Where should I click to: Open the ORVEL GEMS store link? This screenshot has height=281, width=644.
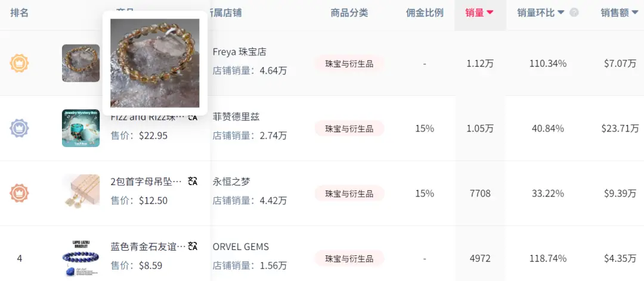click(x=241, y=246)
